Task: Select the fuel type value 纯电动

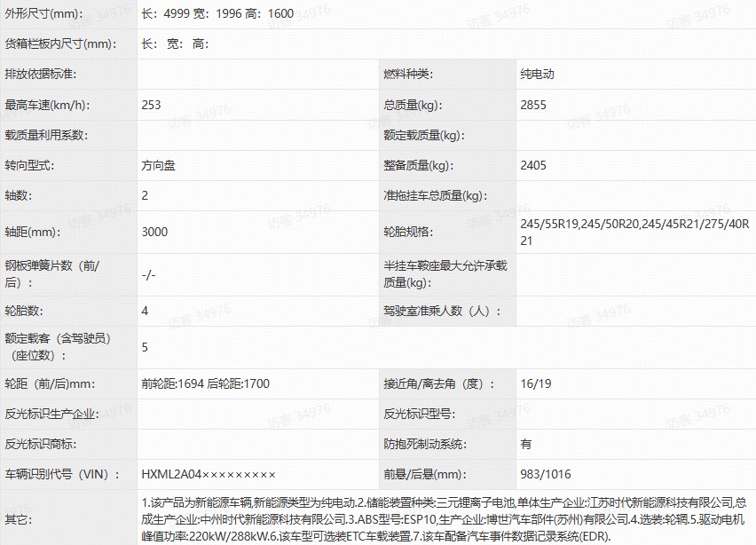Action: tap(537, 75)
